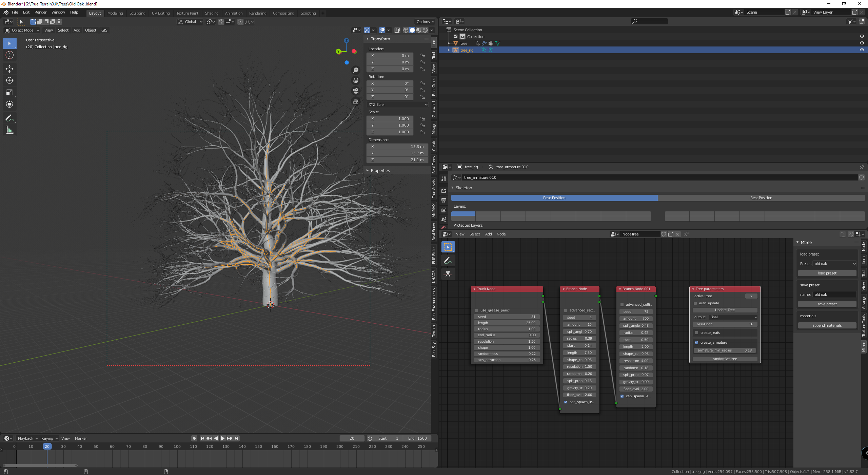Activate the Measure tool
This screenshot has height=475, width=868.
(9, 130)
